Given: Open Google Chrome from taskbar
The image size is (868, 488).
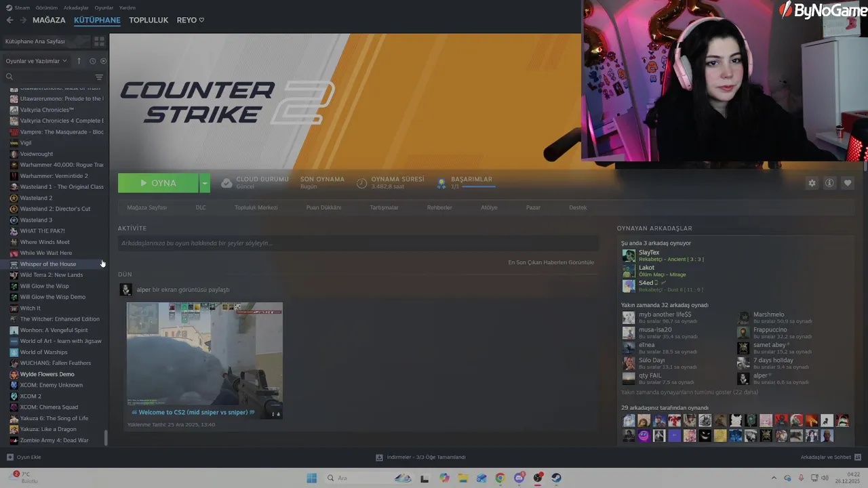Looking at the screenshot, I should (500, 478).
